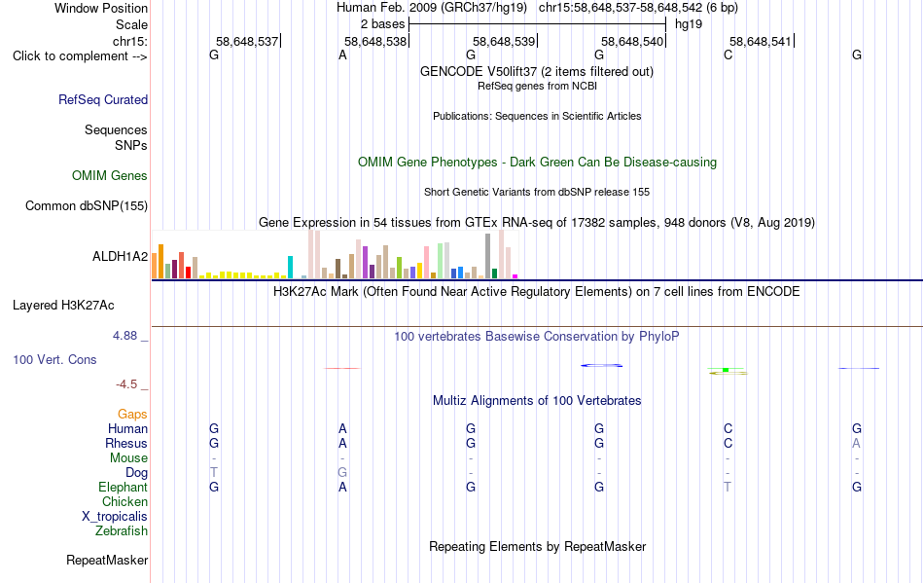
Task: Select the Human alignment row label
Action: tap(127, 428)
